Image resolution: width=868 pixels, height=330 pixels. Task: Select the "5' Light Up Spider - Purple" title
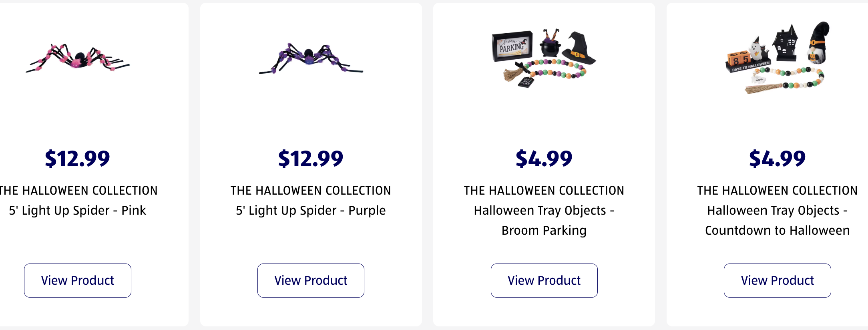(311, 210)
